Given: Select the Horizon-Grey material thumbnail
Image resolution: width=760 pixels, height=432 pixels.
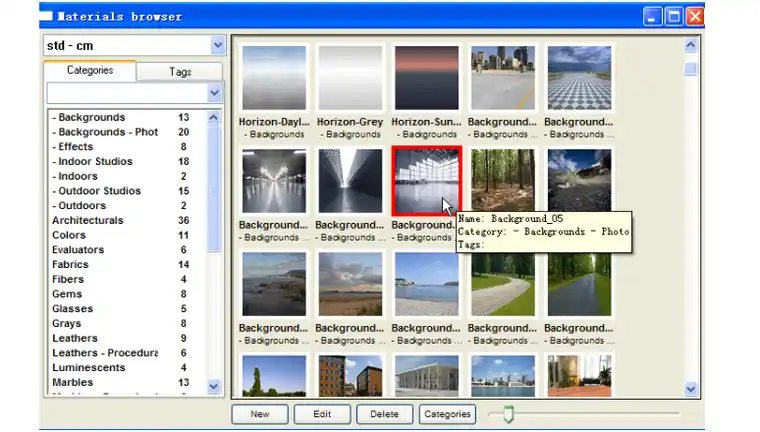Looking at the screenshot, I should (x=350, y=78).
